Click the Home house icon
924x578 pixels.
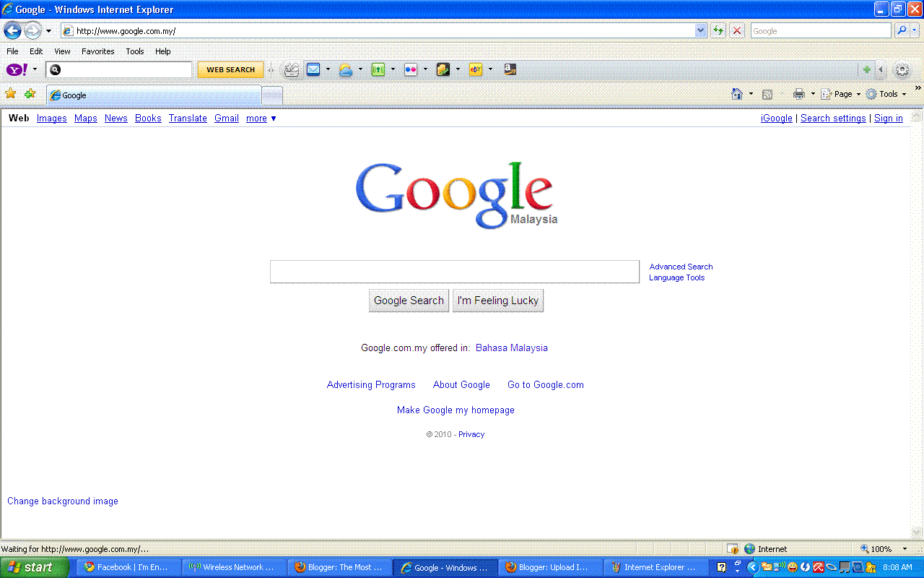[737, 94]
